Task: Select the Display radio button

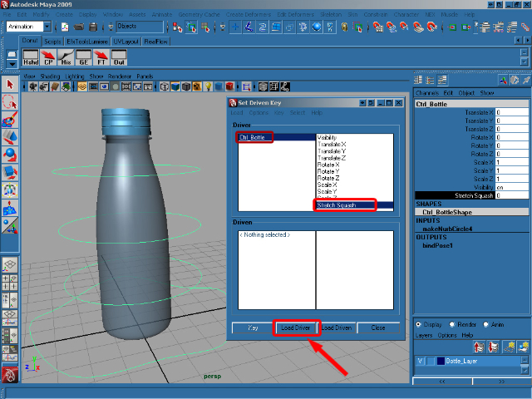Action: 418,325
